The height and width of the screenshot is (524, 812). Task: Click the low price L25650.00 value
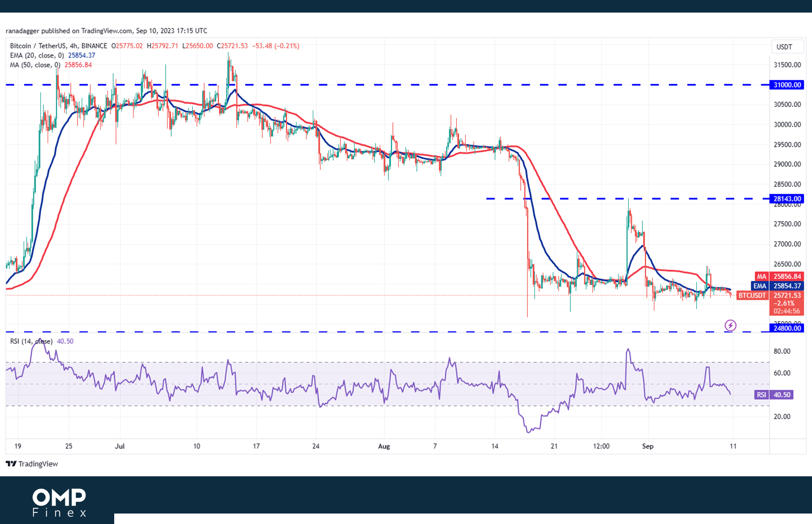(x=197, y=46)
